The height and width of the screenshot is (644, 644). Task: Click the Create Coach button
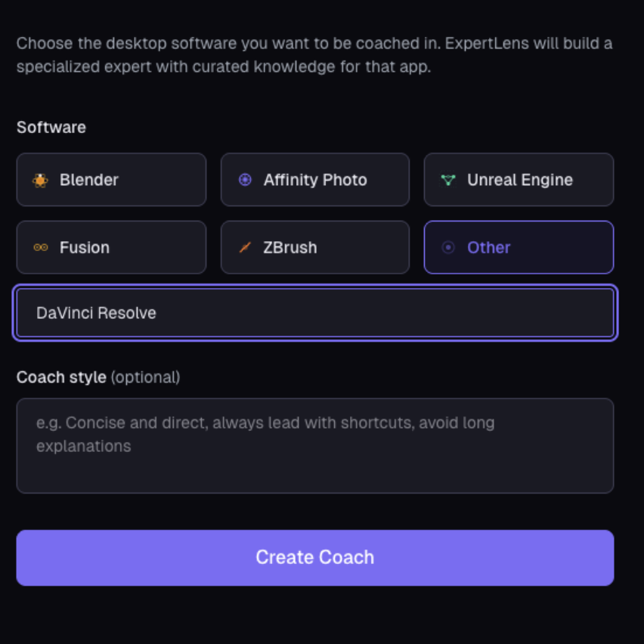315,558
